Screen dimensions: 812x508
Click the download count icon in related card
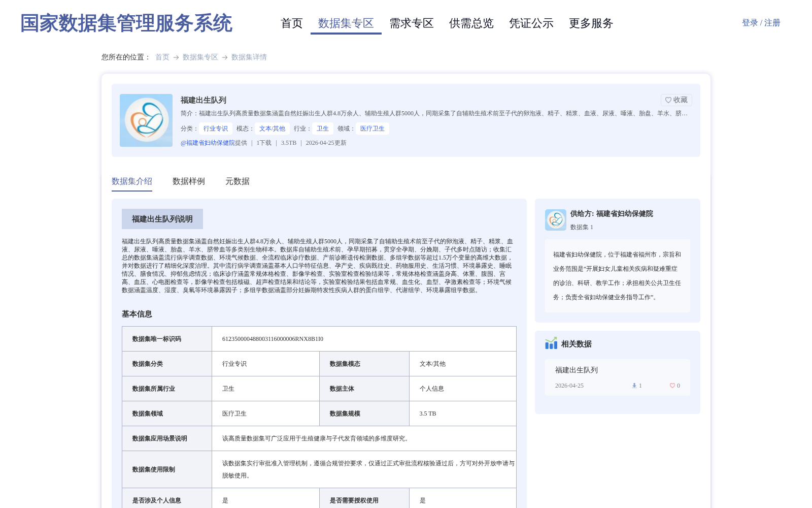[x=634, y=386]
